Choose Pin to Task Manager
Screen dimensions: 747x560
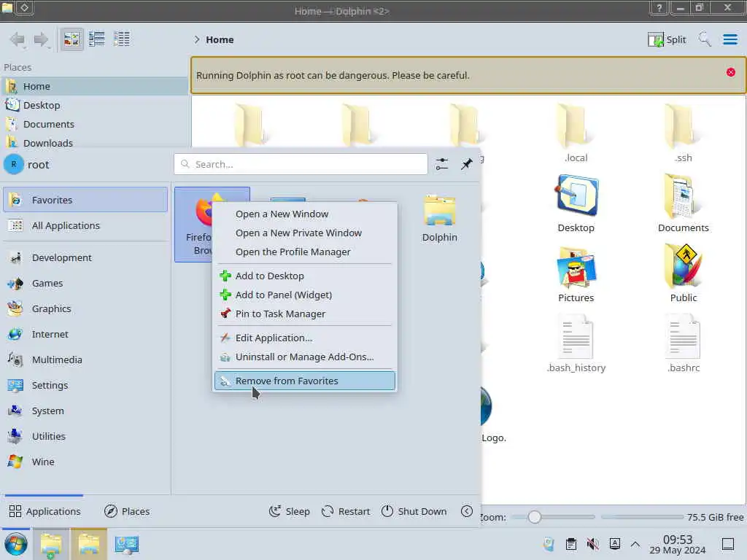pos(305,314)
